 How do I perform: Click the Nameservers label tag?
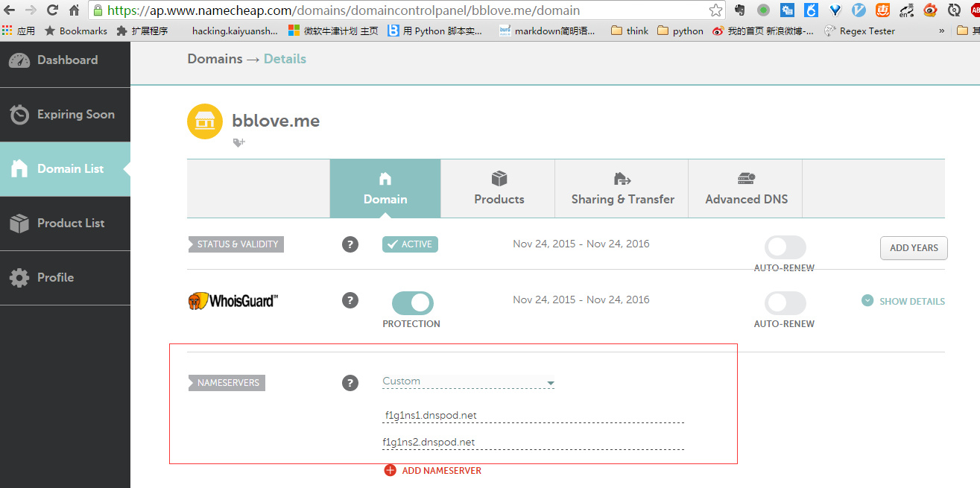coord(227,383)
